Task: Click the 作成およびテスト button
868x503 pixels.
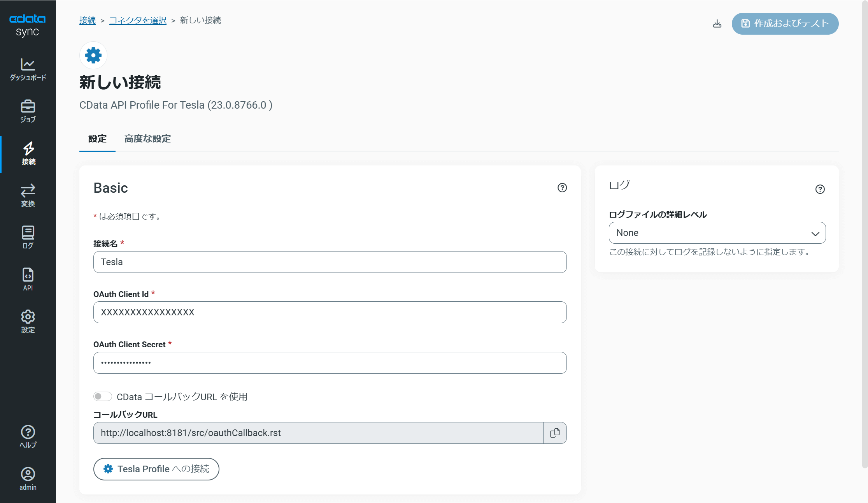Action: coord(785,24)
